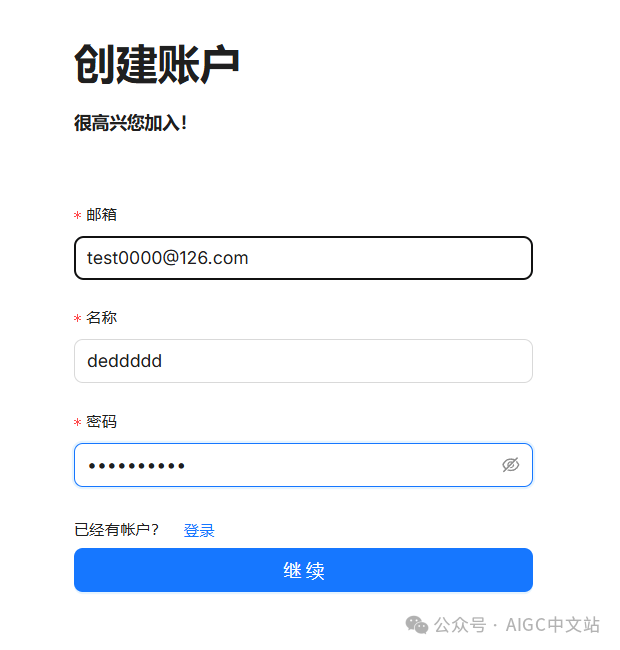Click the red asterisk beside 名称
The width and height of the screenshot is (620, 650).
pos(77,318)
